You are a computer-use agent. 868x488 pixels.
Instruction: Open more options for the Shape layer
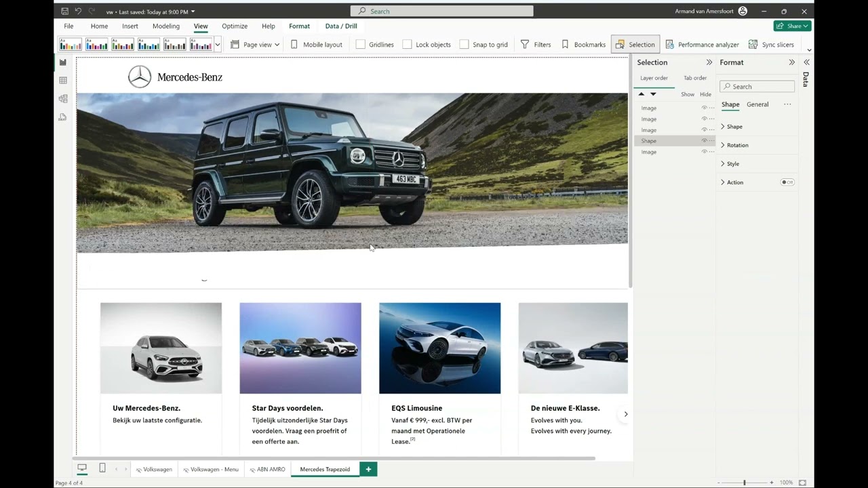click(711, 141)
